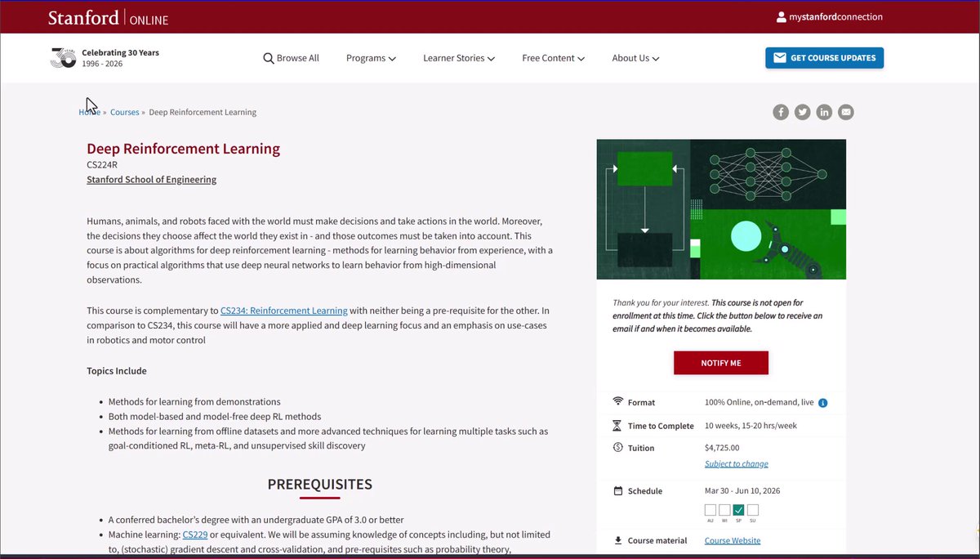Click the CS224R course code
Image resolution: width=980 pixels, height=559 pixels.
coord(102,164)
